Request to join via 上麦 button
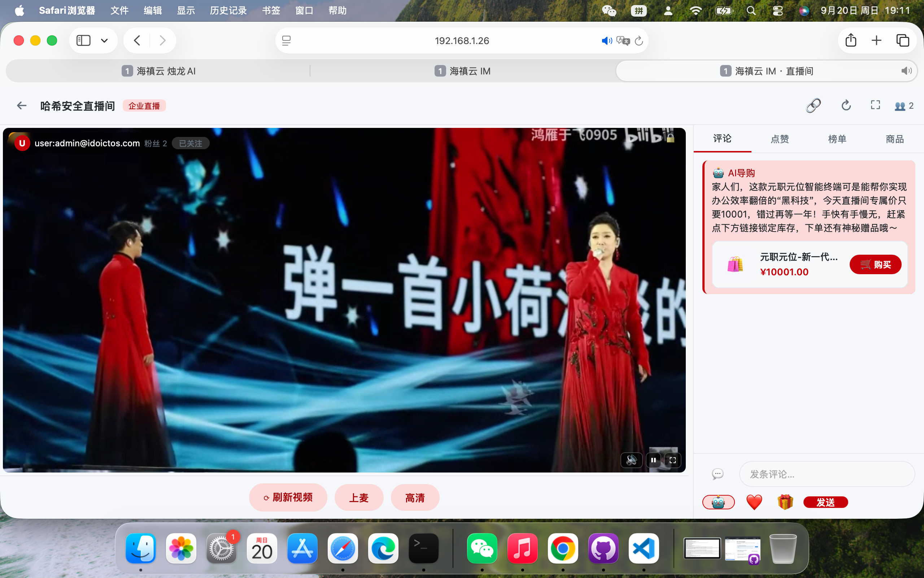The height and width of the screenshot is (578, 924). point(359,498)
